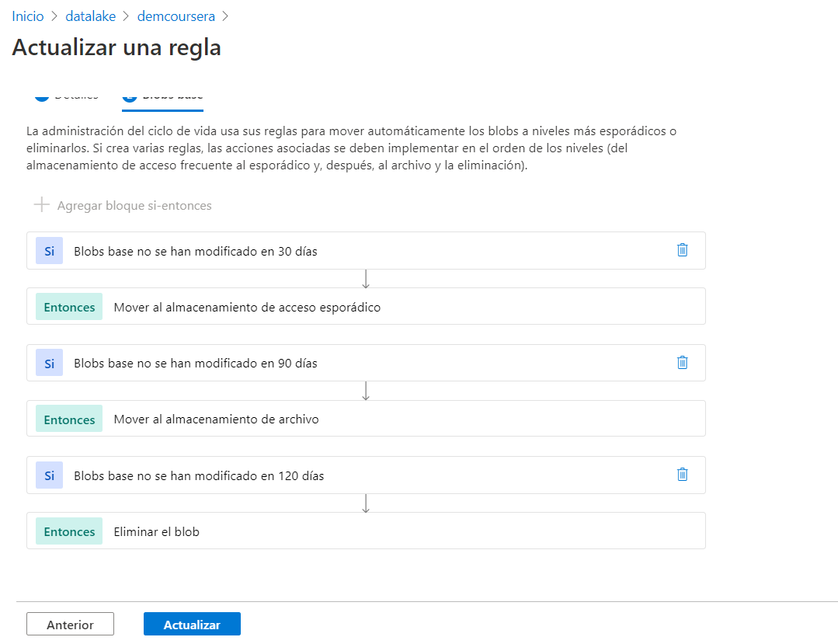The width and height of the screenshot is (838, 644).
Task: Go to demcoursera breadcrumb
Action: click(x=176, y=16)
